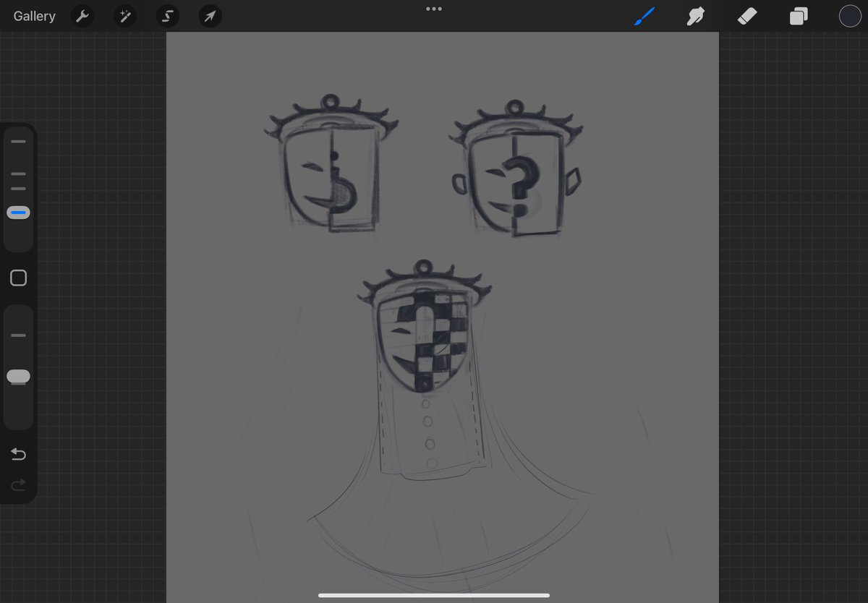Open the Layers panel
The image size is (868, 603).
coord(799,16)
